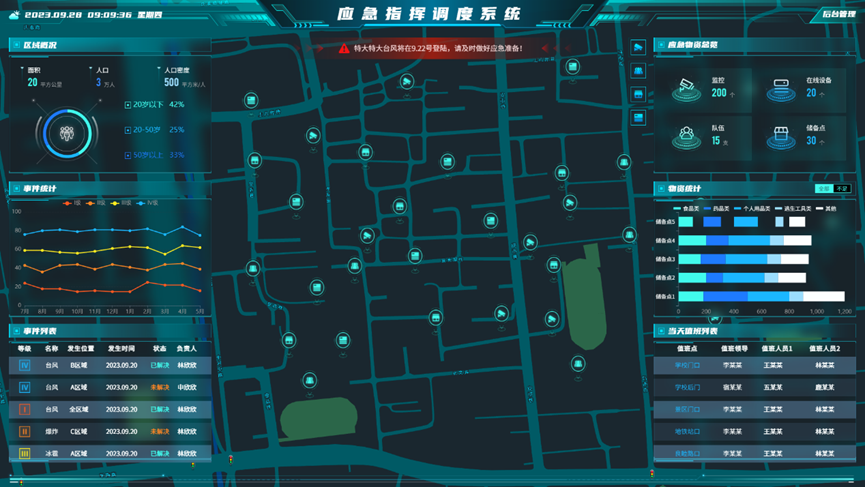Click 未解决 status in A区域 台风 row
This screenshot has height=487, width=865.
(160, 387)
